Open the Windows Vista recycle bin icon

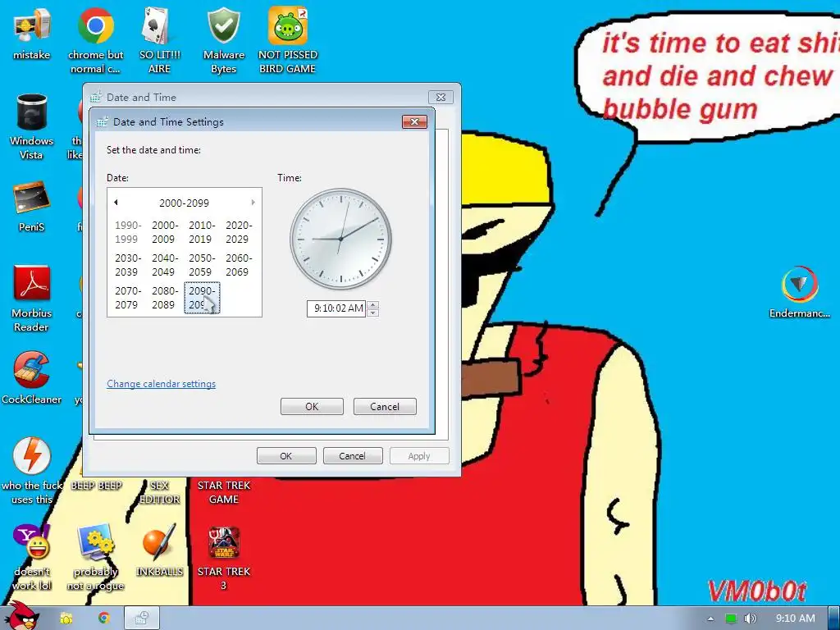pyautogui.click(x=32, y=126)
